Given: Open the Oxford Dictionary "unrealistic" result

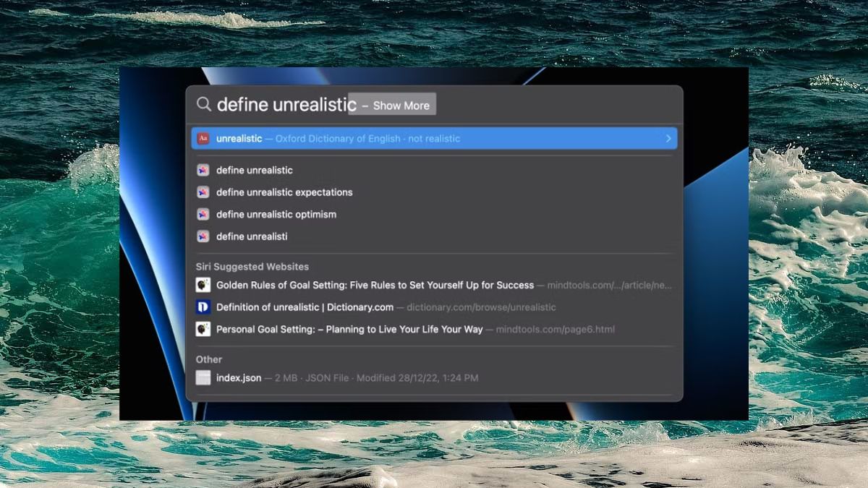Looking at the screenshot, I should [338, 139].
